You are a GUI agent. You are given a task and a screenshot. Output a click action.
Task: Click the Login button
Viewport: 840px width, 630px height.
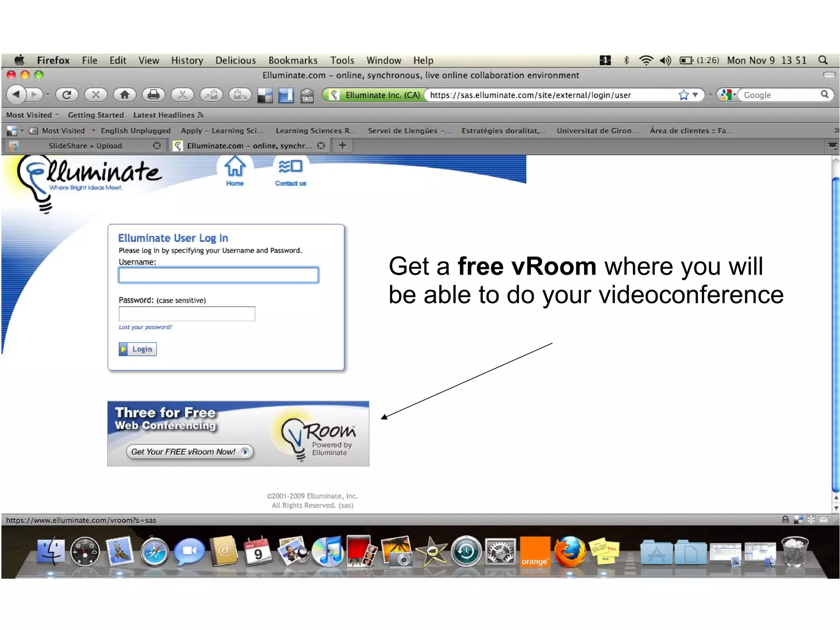pos(138,349)
